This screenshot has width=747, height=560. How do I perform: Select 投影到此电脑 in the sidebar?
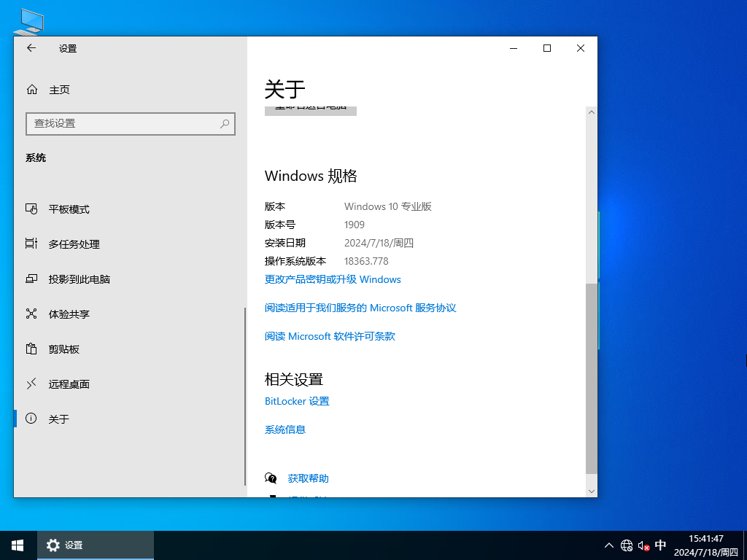point(80,279)
